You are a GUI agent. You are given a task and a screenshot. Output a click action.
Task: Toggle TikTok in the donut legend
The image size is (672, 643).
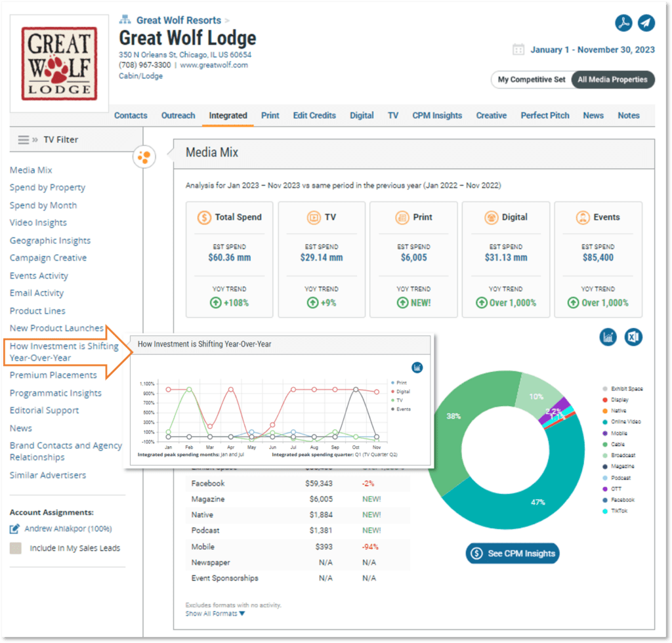pos(615,511)
